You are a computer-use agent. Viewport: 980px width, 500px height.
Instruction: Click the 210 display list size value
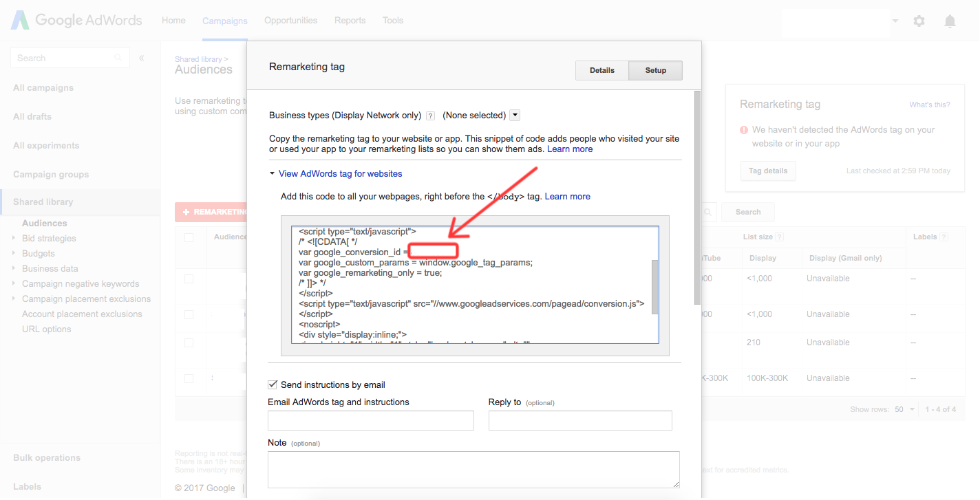click(x=754, y=343)
